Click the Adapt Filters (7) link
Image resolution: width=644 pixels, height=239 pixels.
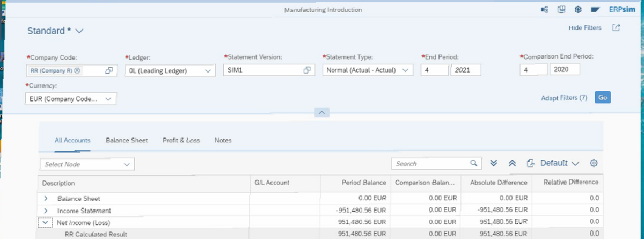pos(564,98)
